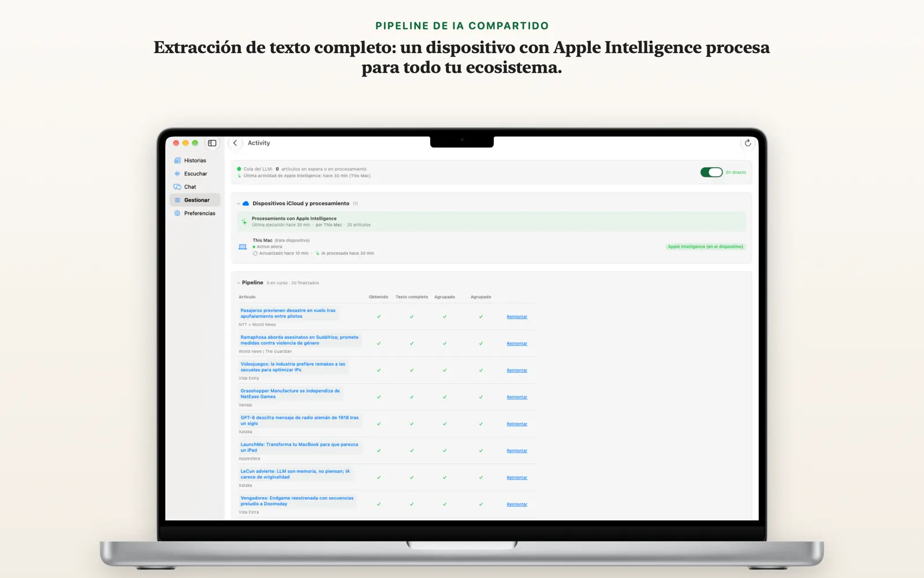Open Historias in the sidebar
924x578 pixels.
tap(195, 161)
